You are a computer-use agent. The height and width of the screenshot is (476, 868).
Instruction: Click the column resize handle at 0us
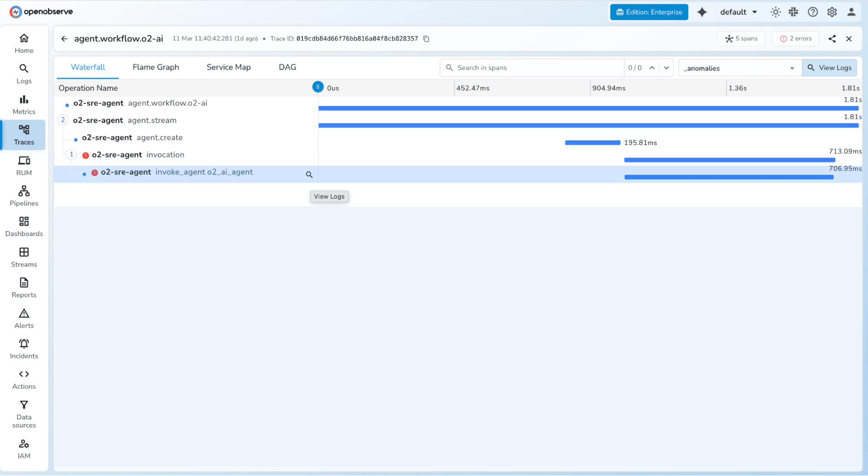[318, 87]
